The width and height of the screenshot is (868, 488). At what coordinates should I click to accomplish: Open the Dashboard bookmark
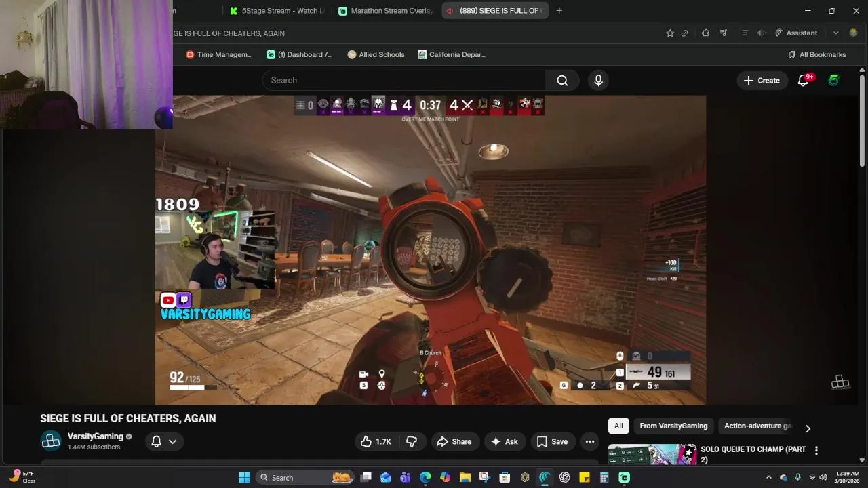[299, 54]
